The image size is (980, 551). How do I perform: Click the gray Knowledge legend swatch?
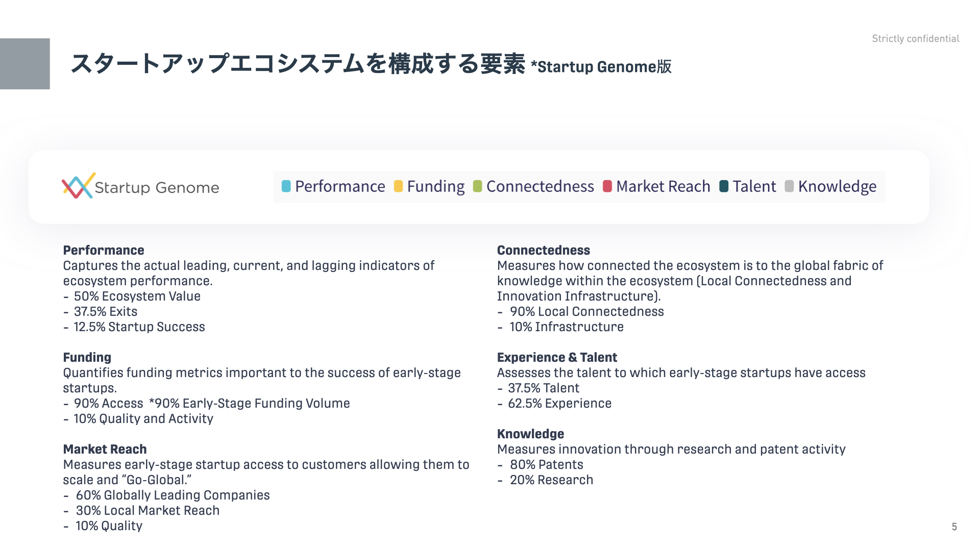coord(789,186)
